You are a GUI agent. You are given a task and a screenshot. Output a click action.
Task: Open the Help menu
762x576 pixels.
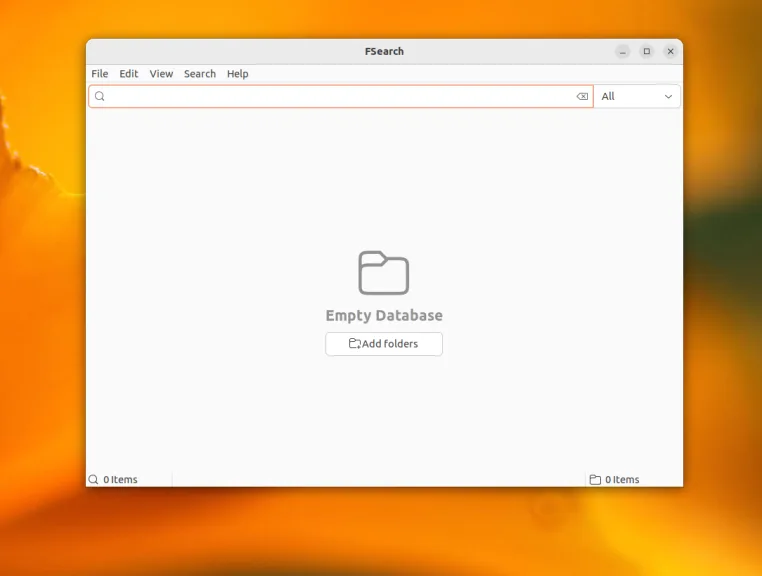click(238, 74)
